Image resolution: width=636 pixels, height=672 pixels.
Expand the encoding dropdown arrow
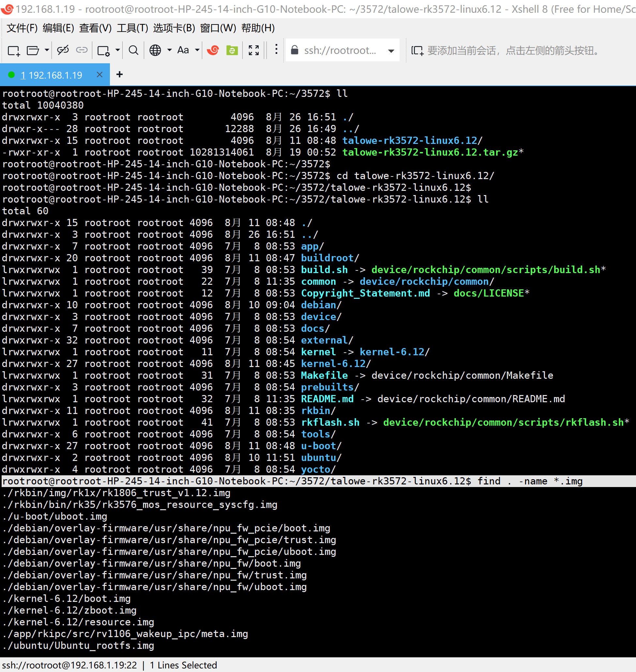pos(170,51)
